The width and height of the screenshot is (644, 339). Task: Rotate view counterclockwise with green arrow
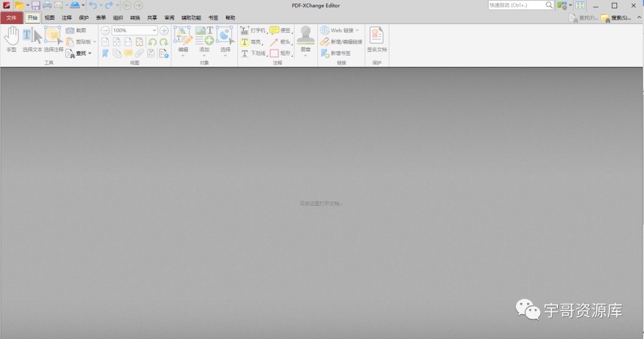click(x=153, y=42)
